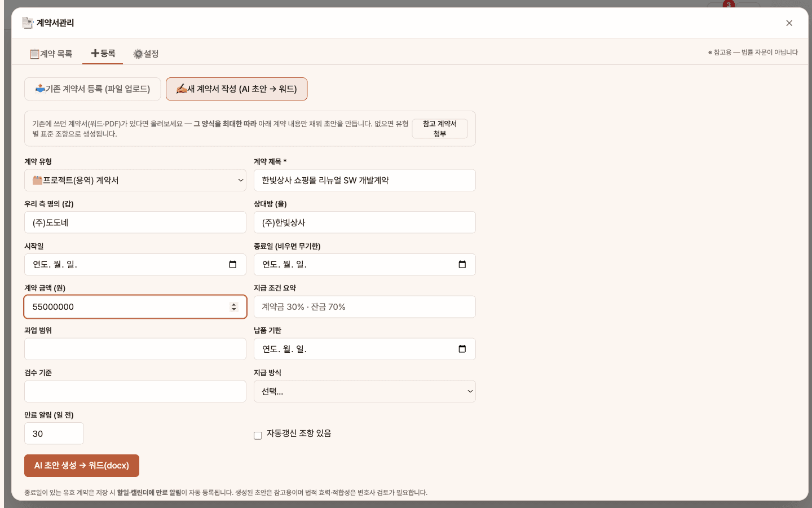Switch to the 계약 목록 tab
This screenshot has width=812, height=508.
click(x=51, y=54)
